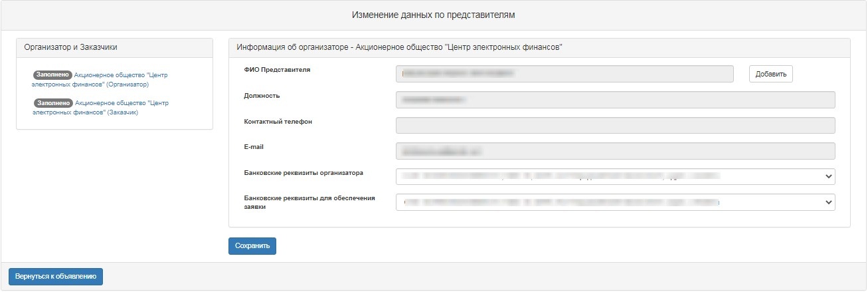Click the Организатор и Заказчики panel header
868x292 pixels.
tap(114, 47)
